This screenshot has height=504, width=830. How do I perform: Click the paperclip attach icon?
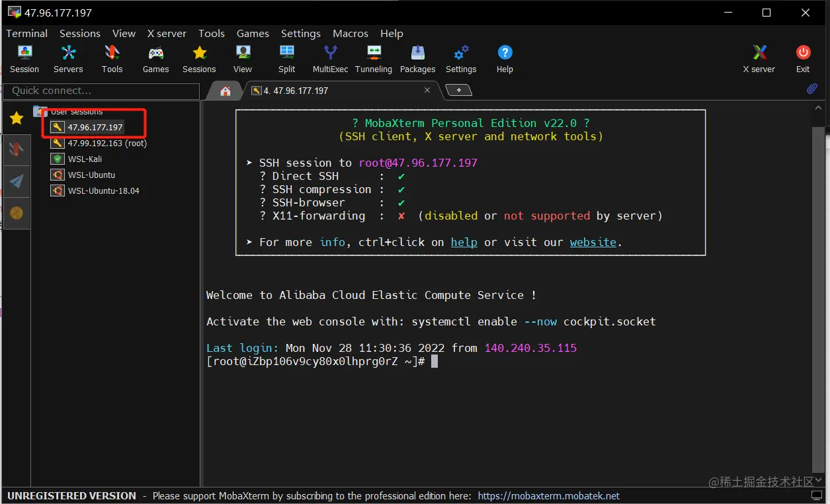click(x=812, y=89)
